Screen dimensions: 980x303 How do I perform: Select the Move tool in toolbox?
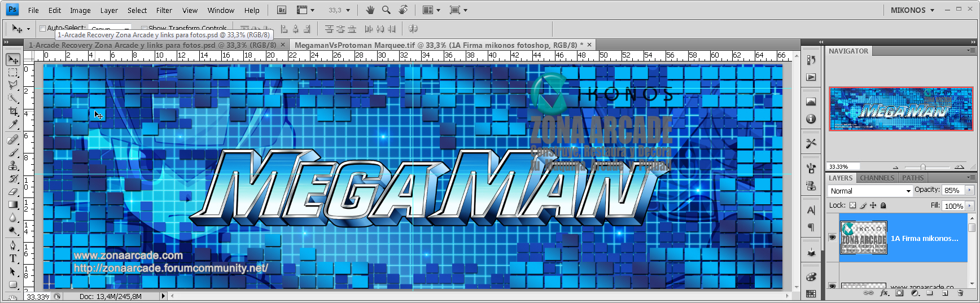click(x=12, y=59)
